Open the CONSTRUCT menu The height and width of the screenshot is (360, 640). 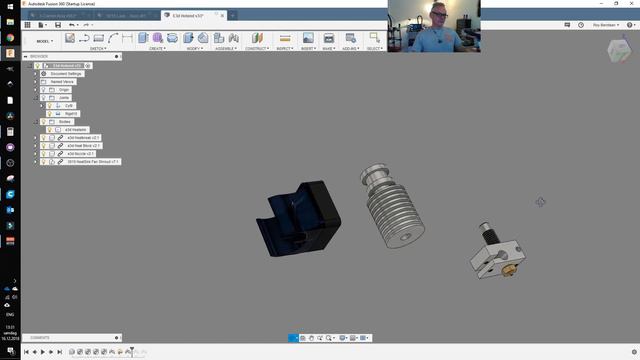[257, 49]
